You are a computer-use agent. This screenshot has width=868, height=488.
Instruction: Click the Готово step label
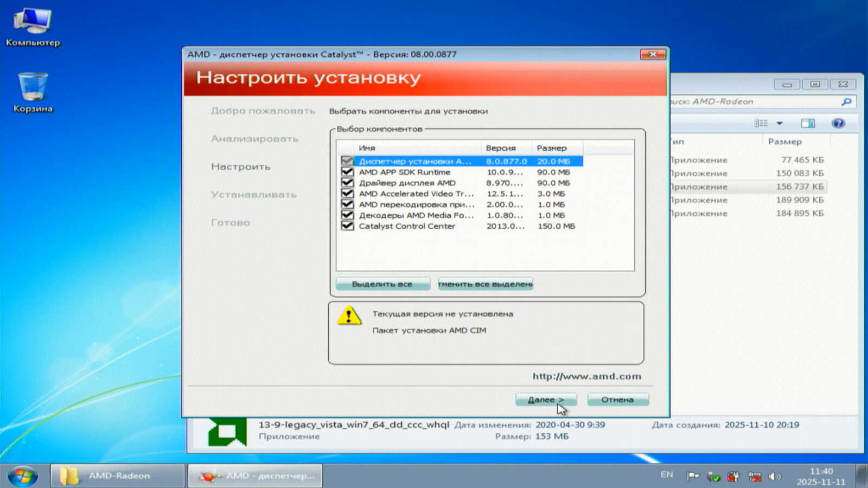point(231,222)
